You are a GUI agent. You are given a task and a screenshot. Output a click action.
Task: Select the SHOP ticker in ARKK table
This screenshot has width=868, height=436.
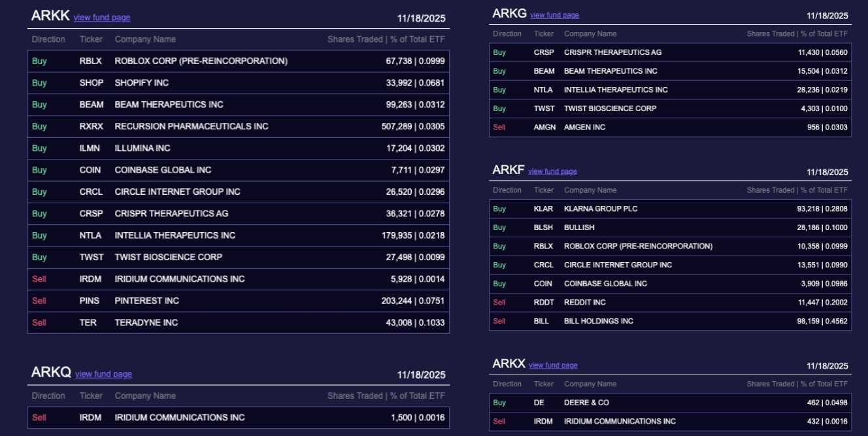92,83
